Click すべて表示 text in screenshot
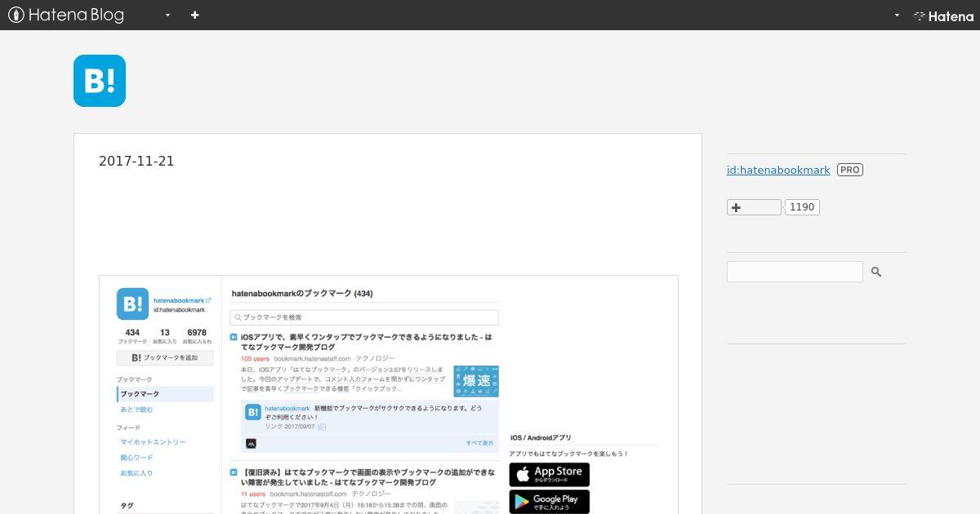This screenshot has width=980, height=514. tap(479, 443)
